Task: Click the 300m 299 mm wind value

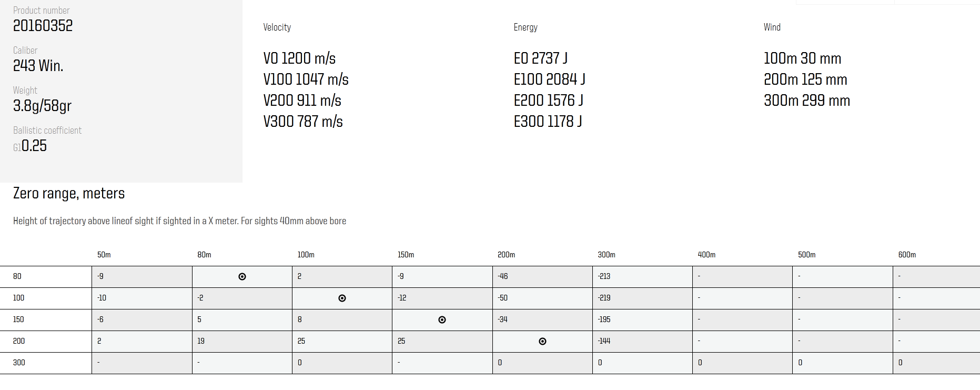Action: coord(806,101)
